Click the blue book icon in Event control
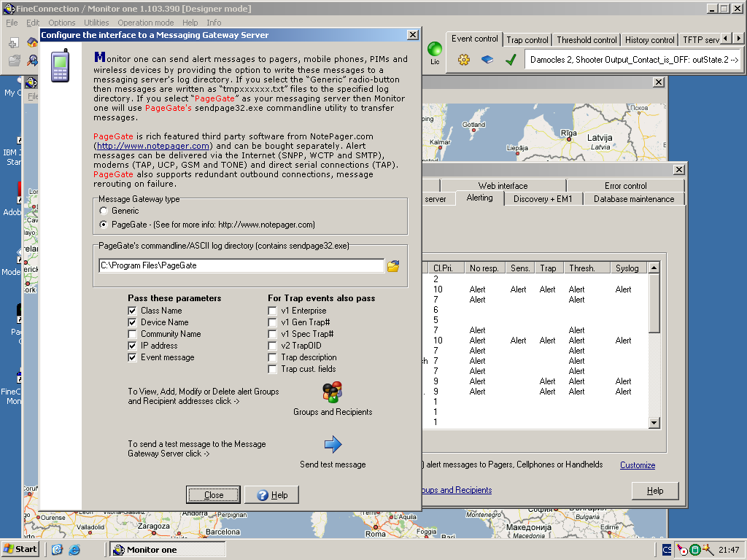Image resolution: width=747 pixels, height=560 pixels. click(x=487, y=60)
